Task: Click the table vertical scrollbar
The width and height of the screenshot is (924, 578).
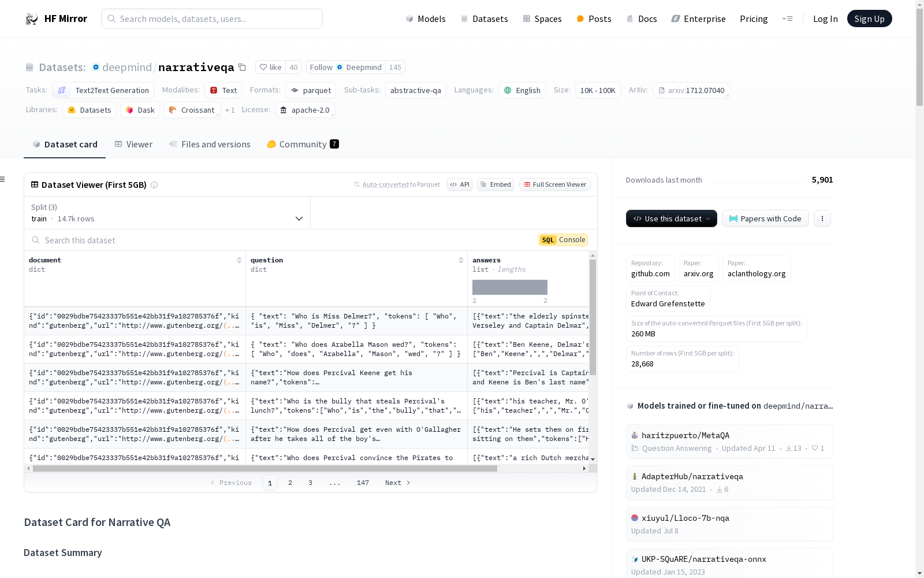Action: click(593, 317)
